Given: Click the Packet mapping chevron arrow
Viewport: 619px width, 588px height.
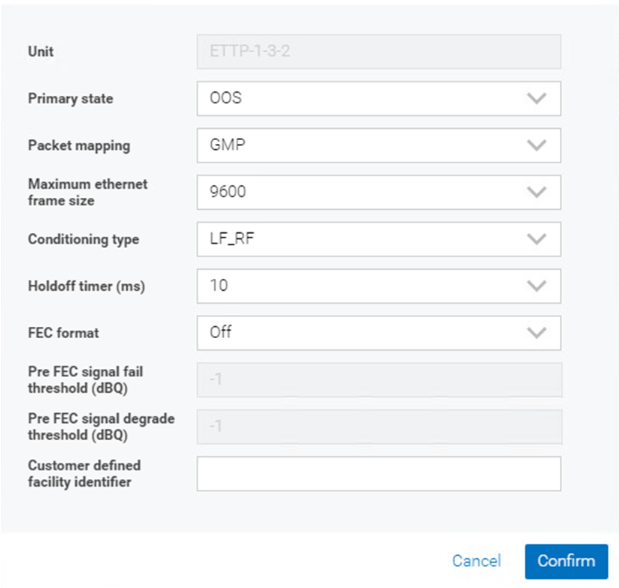Looking at the screenshot, I should 537,145.
